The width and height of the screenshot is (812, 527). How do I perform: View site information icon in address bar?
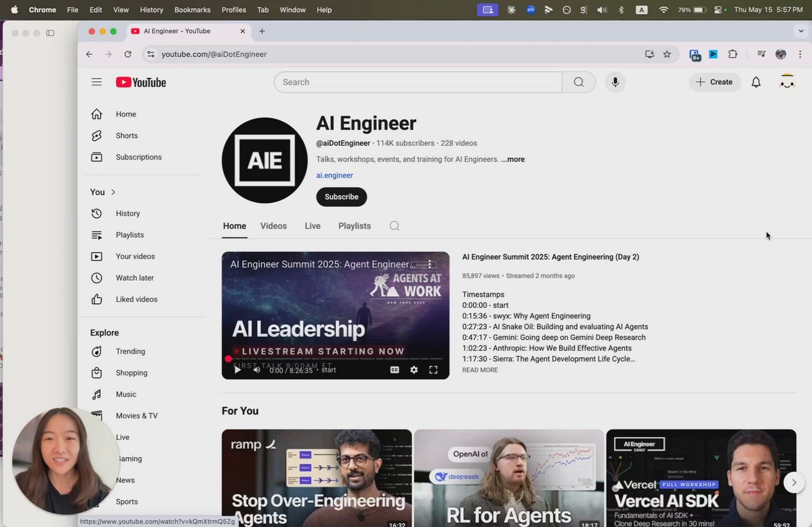(x=150, y=55)
